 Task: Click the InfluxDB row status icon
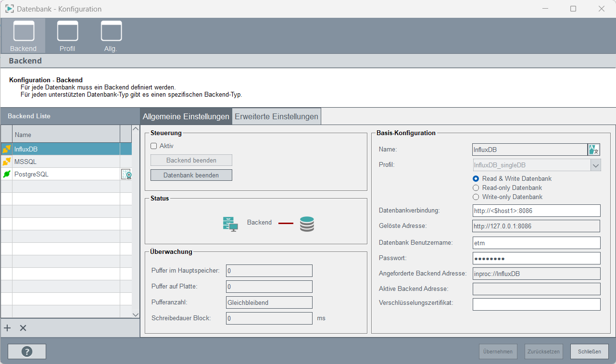[x=7, y=149]
